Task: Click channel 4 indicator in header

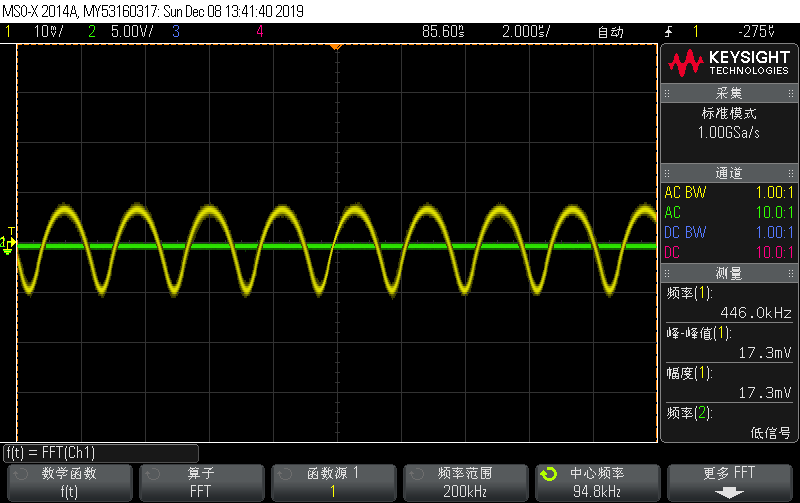Action: (x=260, y=32)
